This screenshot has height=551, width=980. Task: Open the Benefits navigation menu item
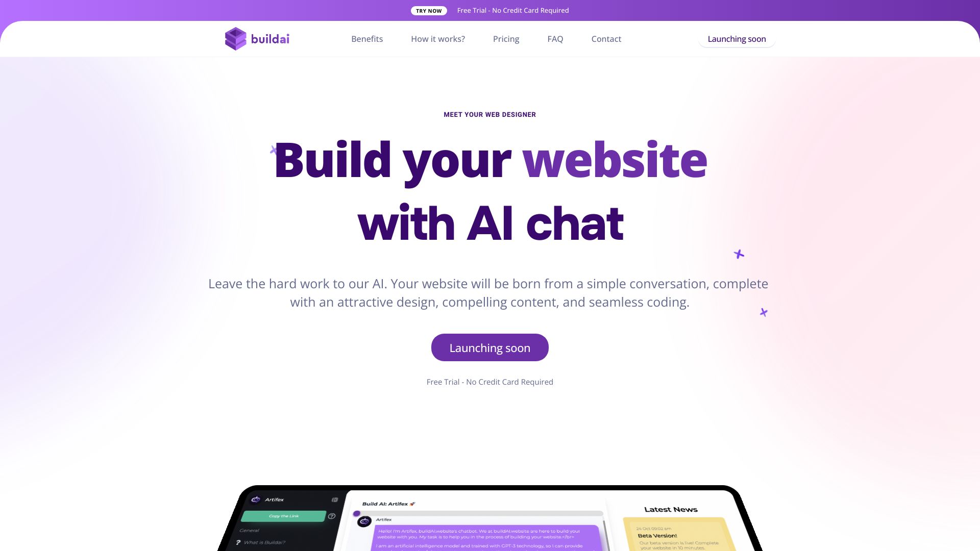tap(367, 38)
